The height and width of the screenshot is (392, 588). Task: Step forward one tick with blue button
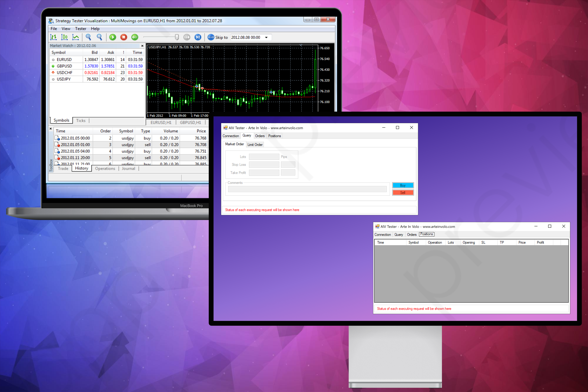[x=198, y=37]
